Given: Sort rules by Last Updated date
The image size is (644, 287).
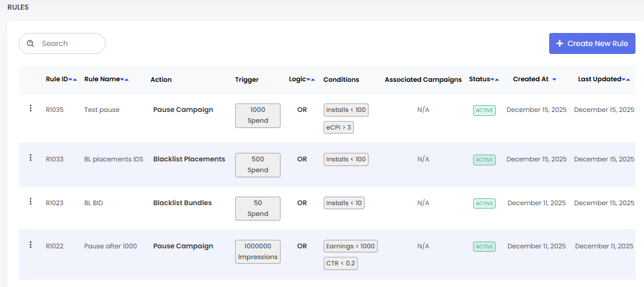Looking at the screenshot, I should point(626,80).
